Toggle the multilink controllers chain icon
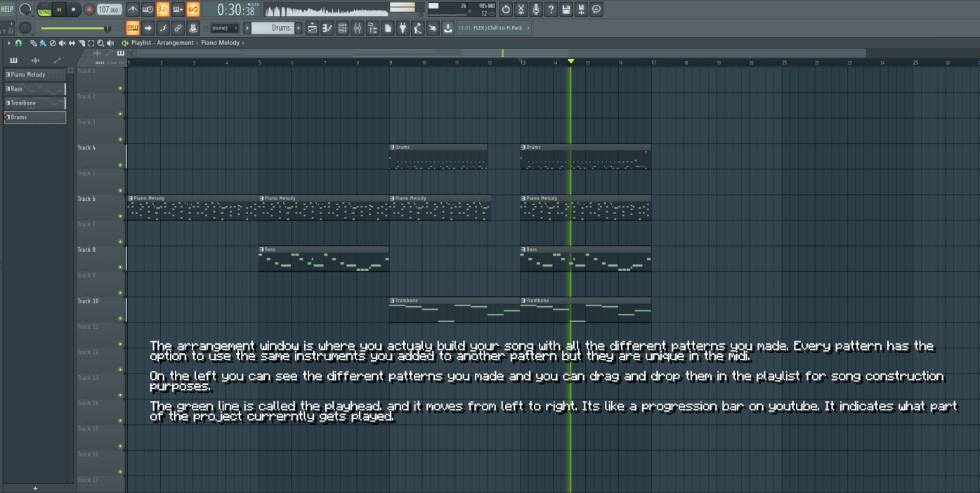Viewport: 980px width, 493px height. pos(178,28)
